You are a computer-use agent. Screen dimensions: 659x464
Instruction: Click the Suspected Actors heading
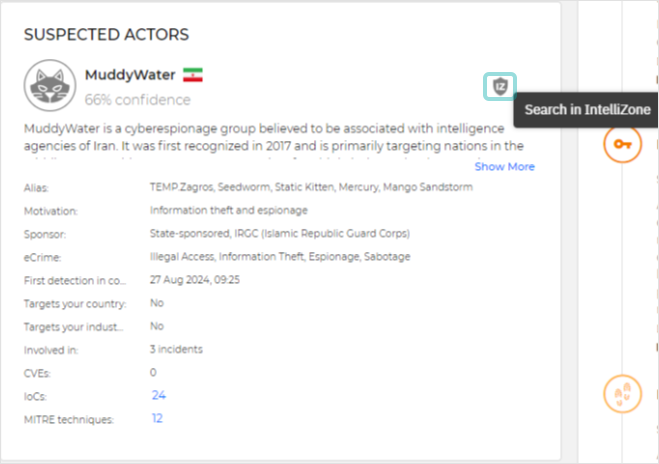click(106, 35)
